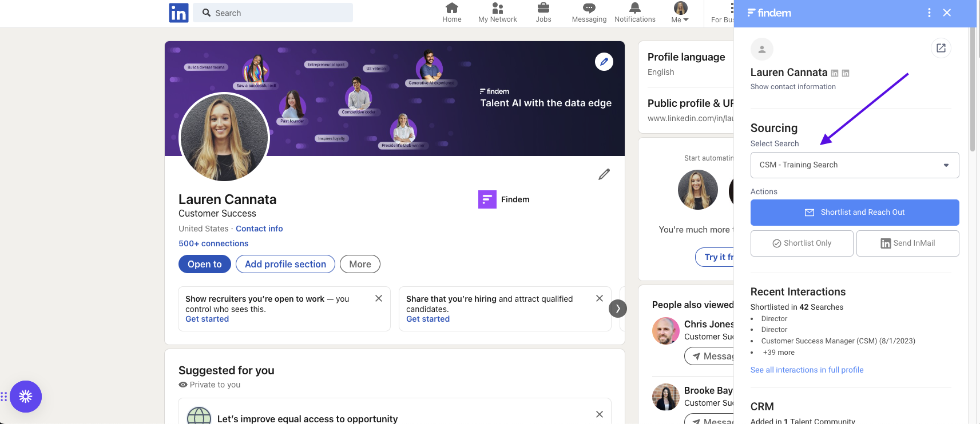Viewport: 980px width, 424px height.
Task: Click the Findem logo in the panel header
Action: (x=769, y=13)
